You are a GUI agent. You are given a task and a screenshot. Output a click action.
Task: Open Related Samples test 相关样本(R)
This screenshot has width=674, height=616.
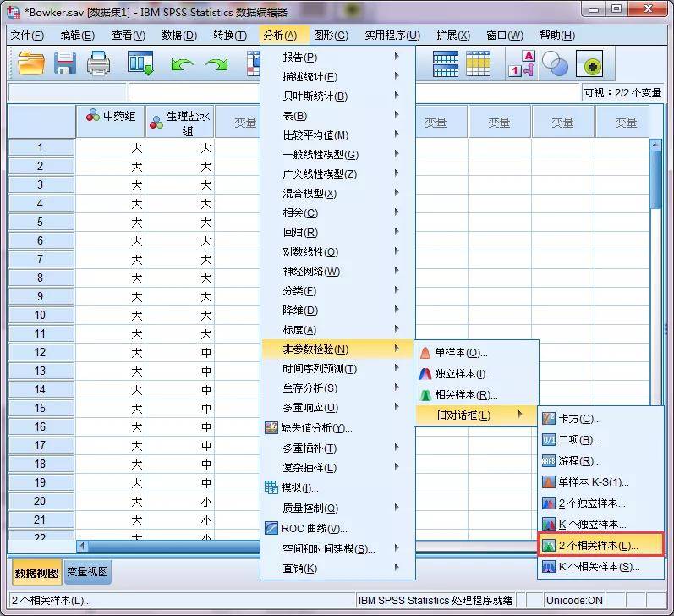point(476,395)
